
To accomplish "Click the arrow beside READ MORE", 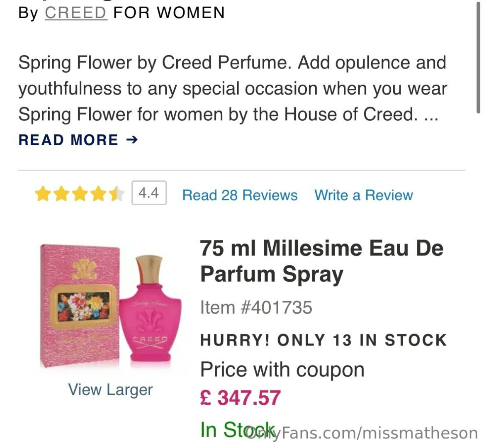I will pyautogui.click(x=132, y=140).
